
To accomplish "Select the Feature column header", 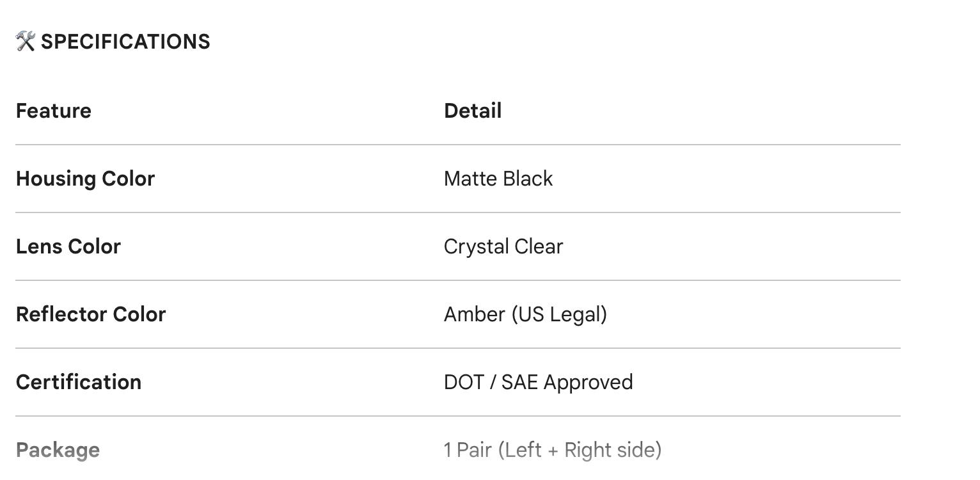I will (54, 111).
